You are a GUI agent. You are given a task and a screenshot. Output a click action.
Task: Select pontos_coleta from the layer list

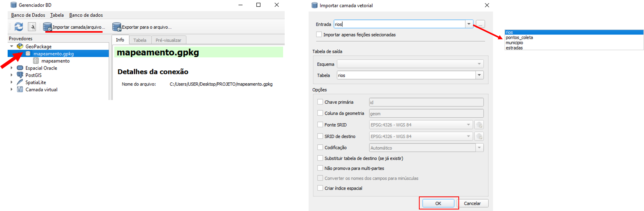pyautogui.click(x=519, y=38)
